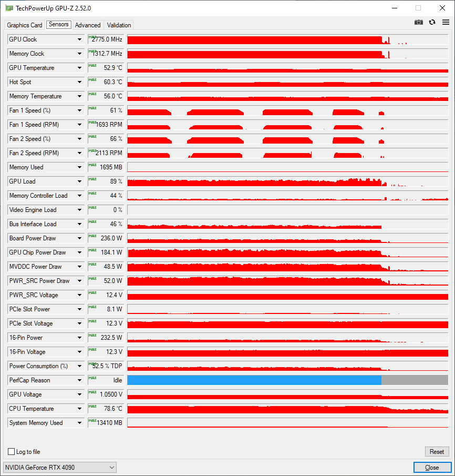Click the Memory Clock 1312.7 MHz value
This screenshot has width=455, height=476.
[x=106, y=54]
